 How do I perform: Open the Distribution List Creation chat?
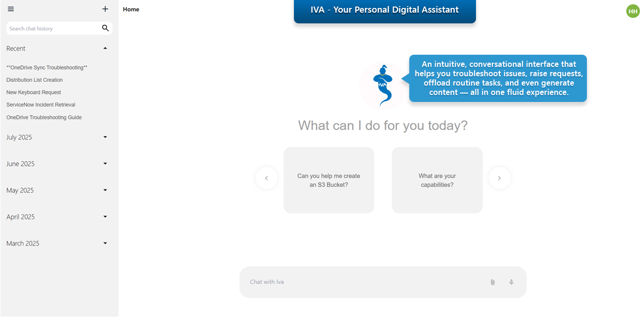point(35,80)
